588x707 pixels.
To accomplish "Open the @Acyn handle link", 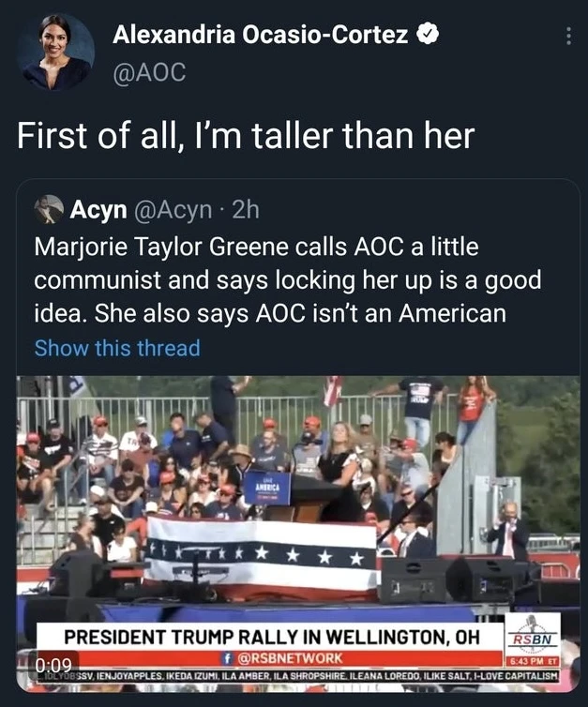I will [x=173, y=210].
